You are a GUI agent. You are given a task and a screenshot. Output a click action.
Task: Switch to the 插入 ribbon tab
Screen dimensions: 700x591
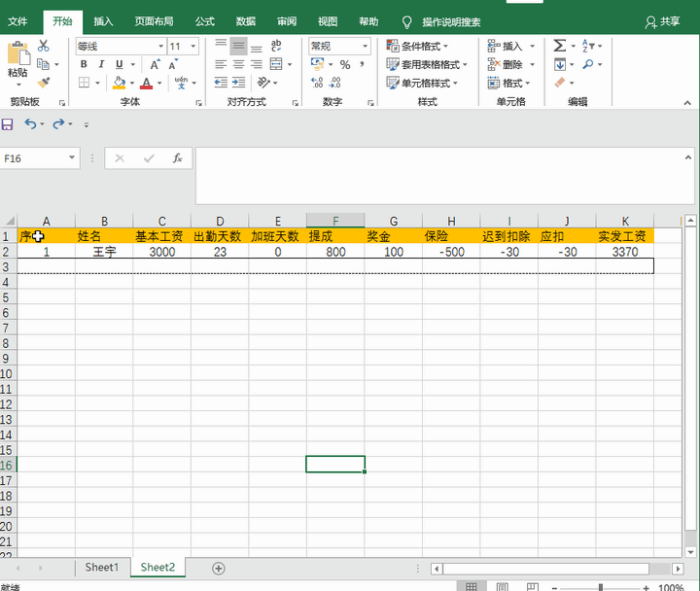coord(103,20)
